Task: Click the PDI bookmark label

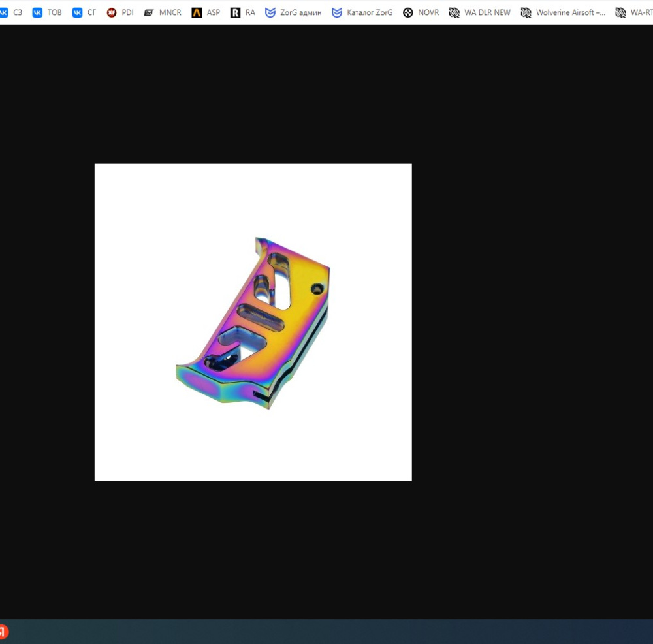Action: [x=127, y=12]
